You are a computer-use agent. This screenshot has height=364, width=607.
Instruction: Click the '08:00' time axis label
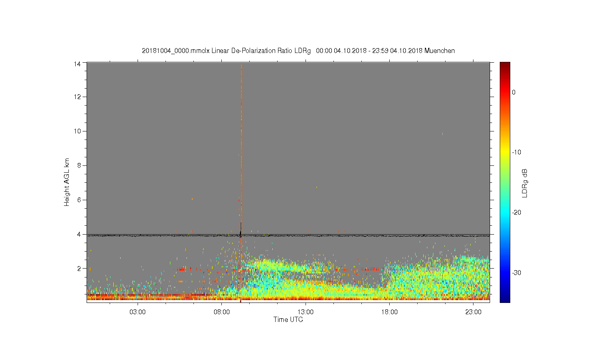click(x=222, y=312)
